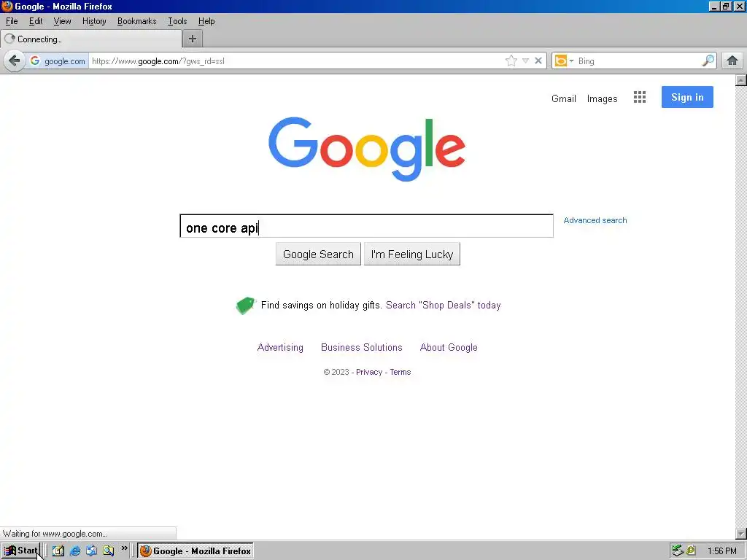The image size is (747, 560).
Task: Launch Outlook Express from the quick launch
Action: [91, 551]
